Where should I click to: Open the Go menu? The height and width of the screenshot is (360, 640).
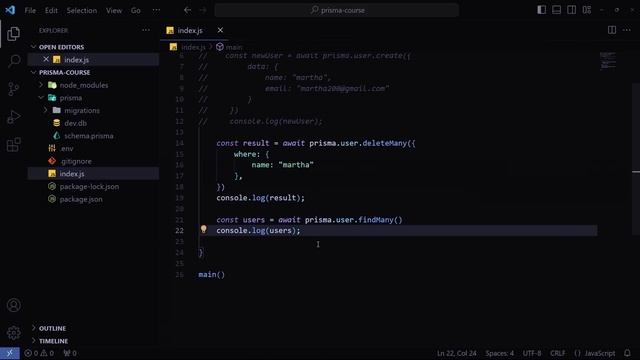click(x=136, y=11)
